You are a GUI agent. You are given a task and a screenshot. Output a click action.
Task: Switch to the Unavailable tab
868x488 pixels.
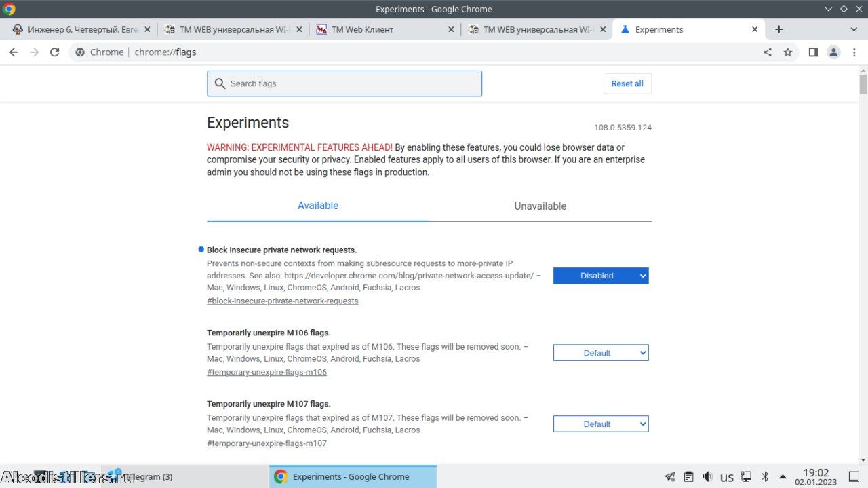coord(540,206)
